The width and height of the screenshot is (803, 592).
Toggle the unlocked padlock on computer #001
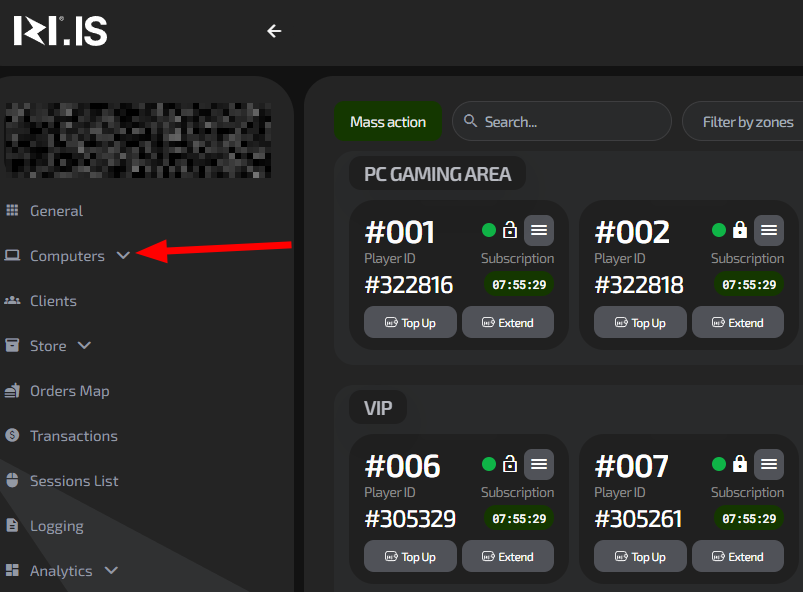510,230
